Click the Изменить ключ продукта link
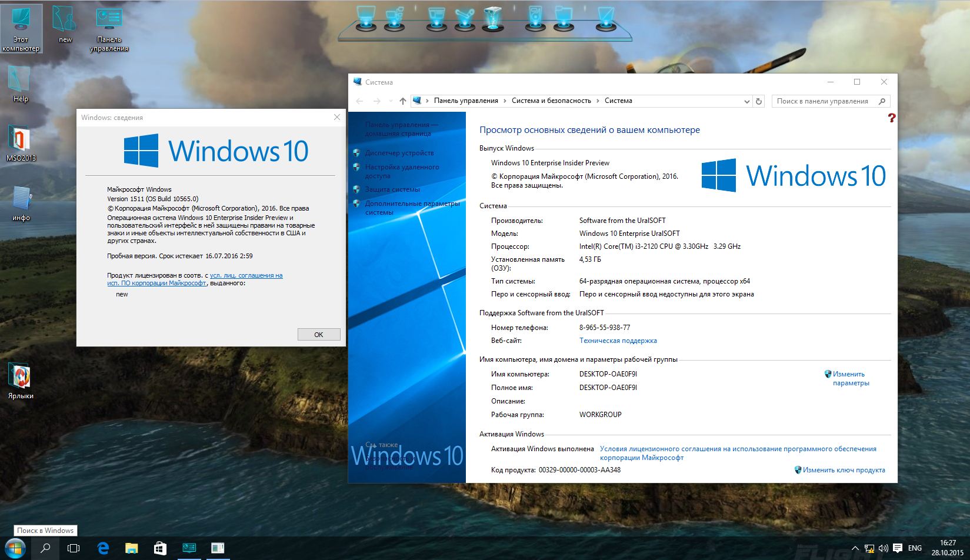The image size is (970, 560). coord(844,470)
